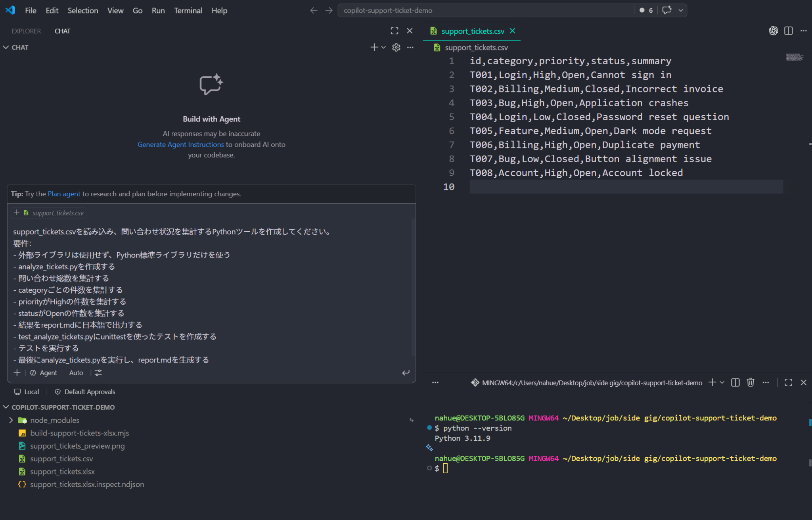
Task: Open support_tickets.xlsx.inspect.ndjson file
Action: coord(87,484)
